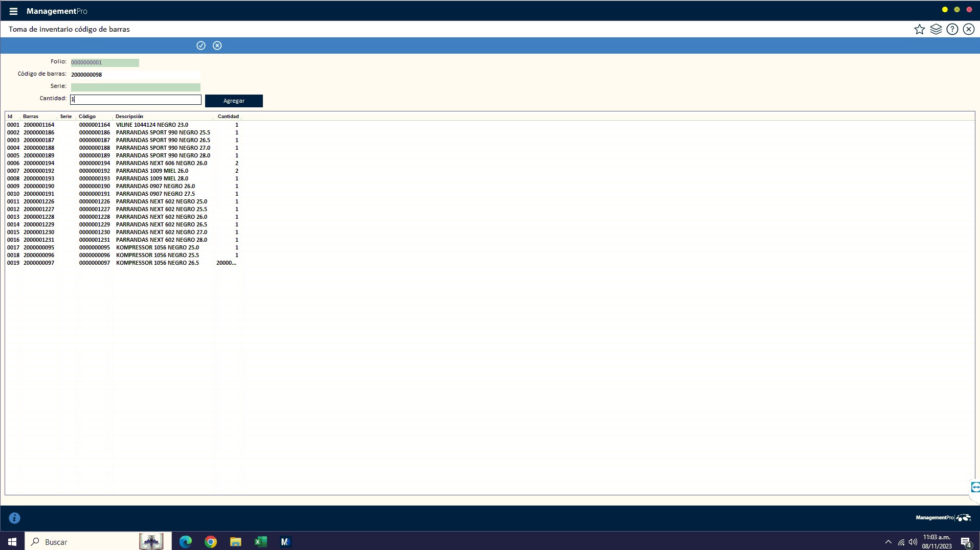This screenshot has height=550, width=980.
Task: Open the ManagementPro hamburger menu
Action: tap(13, 11)
